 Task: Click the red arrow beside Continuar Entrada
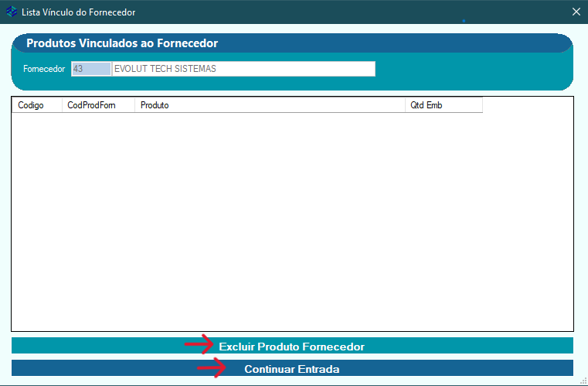click(x=212, y=369)
